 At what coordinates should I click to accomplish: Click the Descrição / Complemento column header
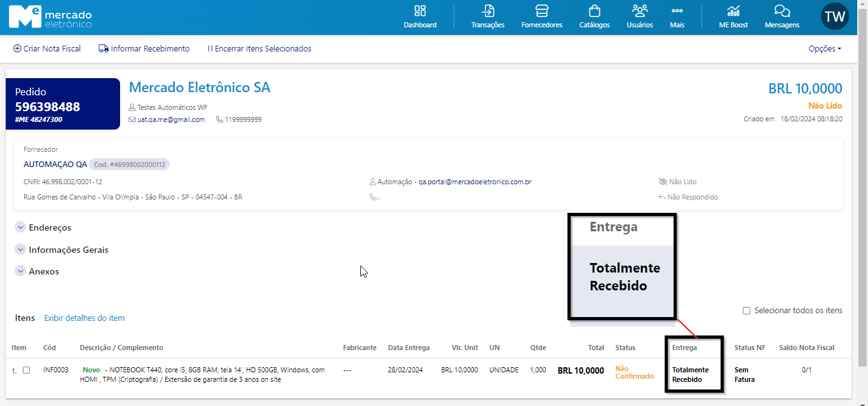pyautogui.click(x=121, y=348)
